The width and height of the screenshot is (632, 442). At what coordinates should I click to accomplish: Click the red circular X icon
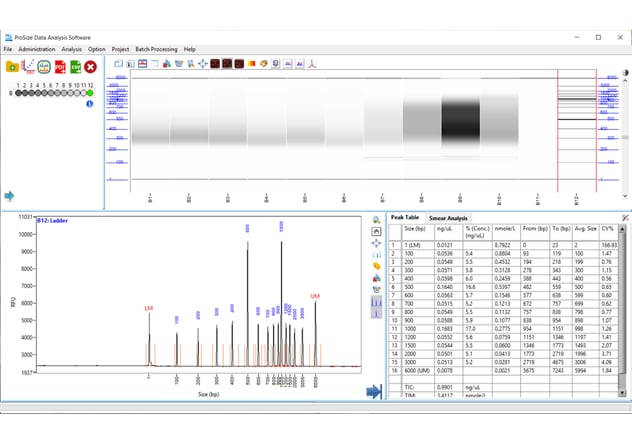[91, 67]
